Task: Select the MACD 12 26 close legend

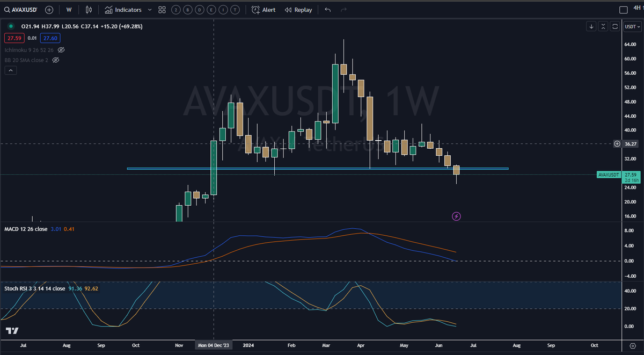Action: point(26,229)
